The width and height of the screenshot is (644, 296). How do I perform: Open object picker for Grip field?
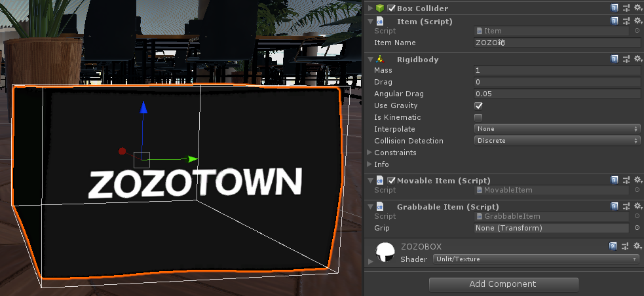pyautogui.click(x=637, y=228)
